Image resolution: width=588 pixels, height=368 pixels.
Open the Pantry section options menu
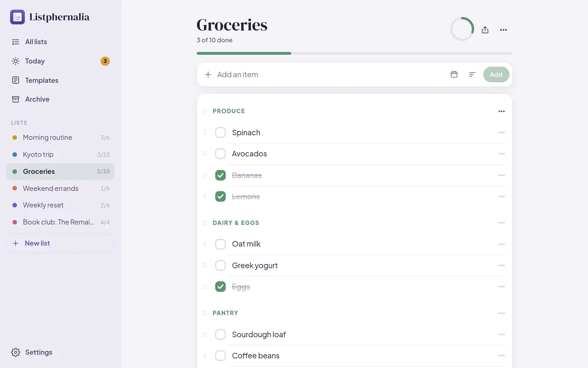click(502, 313)
